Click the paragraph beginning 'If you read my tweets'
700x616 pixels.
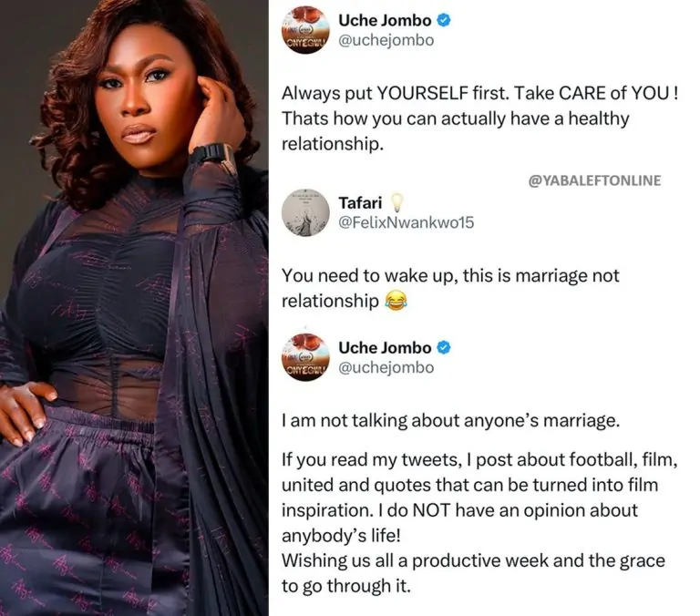pyautogui.click(x=480, y=498)
